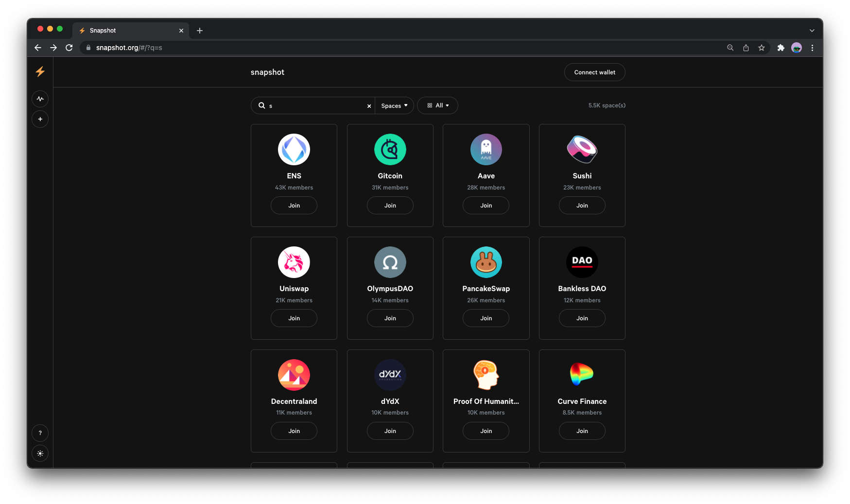The height and width of the screenshot is (504, 850).
Task: Create a new space with plus icon
Action: pos(40,119)
